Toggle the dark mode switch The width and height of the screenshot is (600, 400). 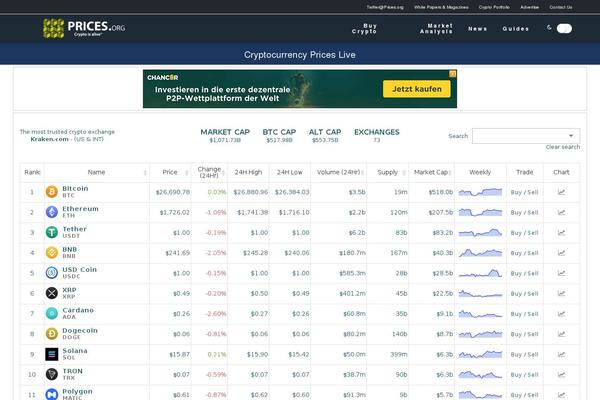point(564,28)
